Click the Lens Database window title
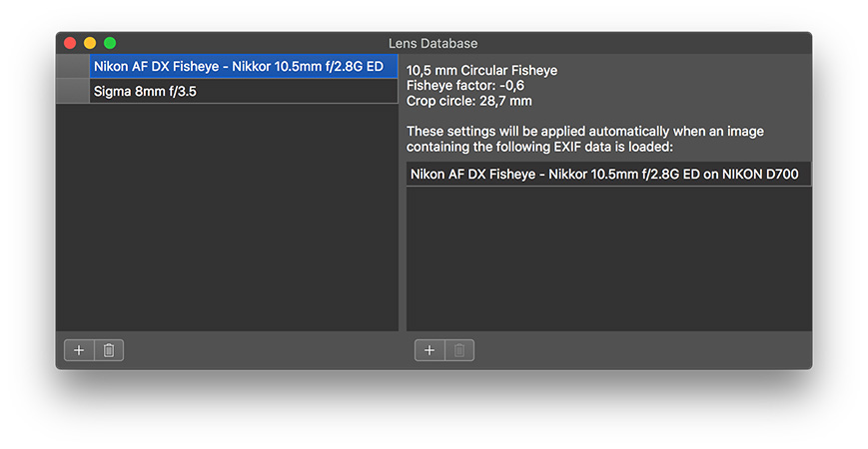Screen dimensions: 868x449 coord(433,43)
